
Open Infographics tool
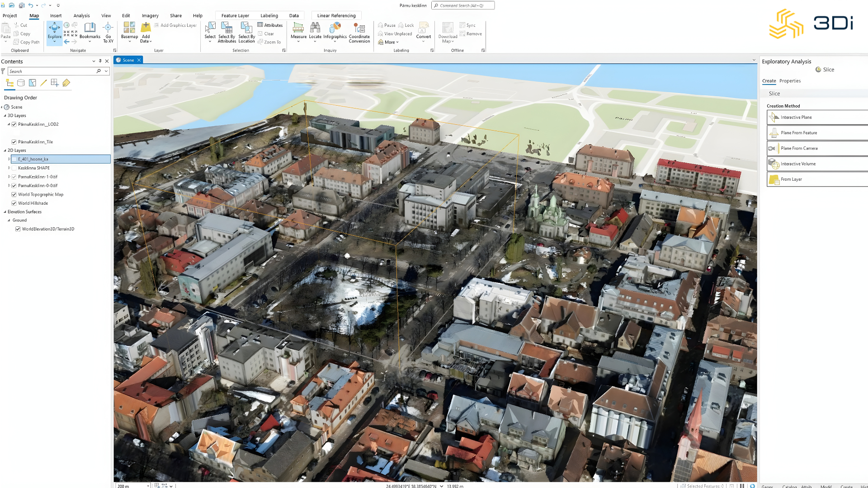coord(335,28)
